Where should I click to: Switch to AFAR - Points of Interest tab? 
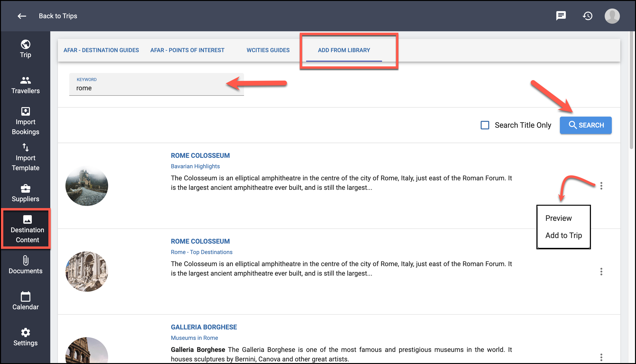click(x=187, y=50)
